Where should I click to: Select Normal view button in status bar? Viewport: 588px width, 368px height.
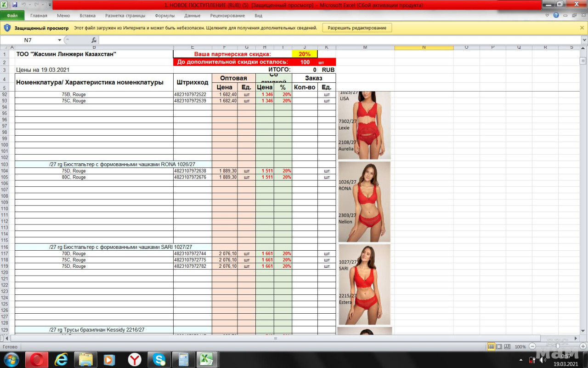click(491, 346)
